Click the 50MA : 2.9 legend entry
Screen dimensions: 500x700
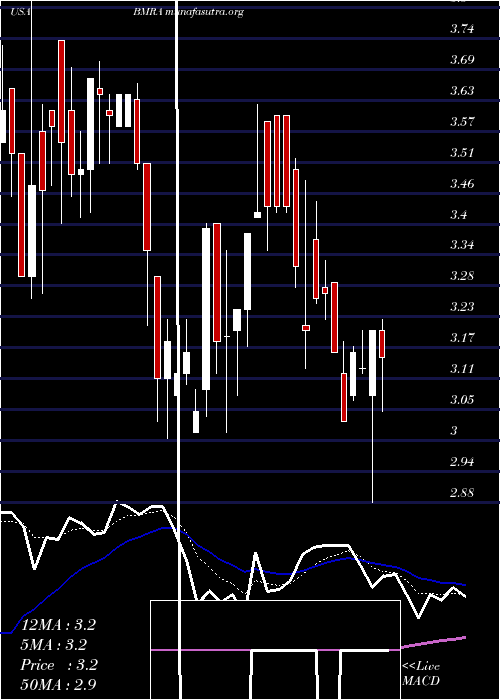pos(58,684)
